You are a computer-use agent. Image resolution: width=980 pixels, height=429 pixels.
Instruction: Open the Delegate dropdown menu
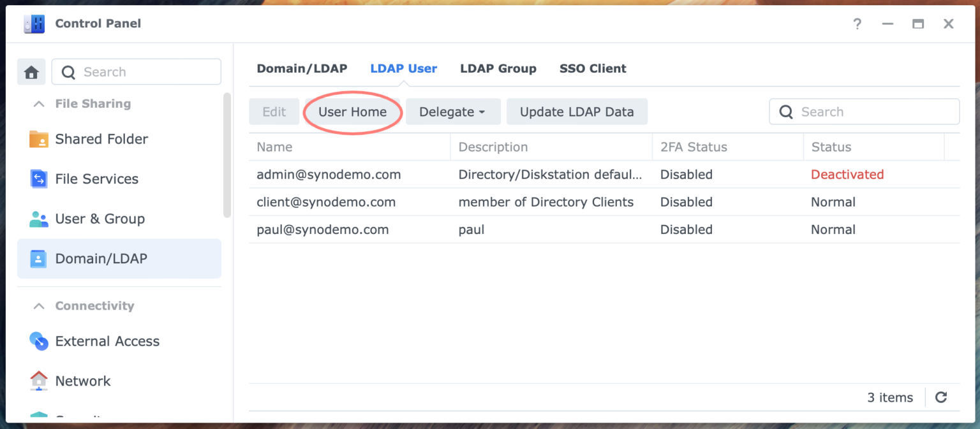453,112
